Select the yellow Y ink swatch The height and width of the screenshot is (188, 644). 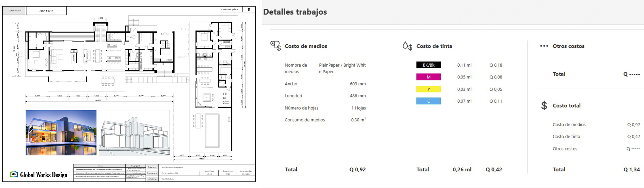428,89
